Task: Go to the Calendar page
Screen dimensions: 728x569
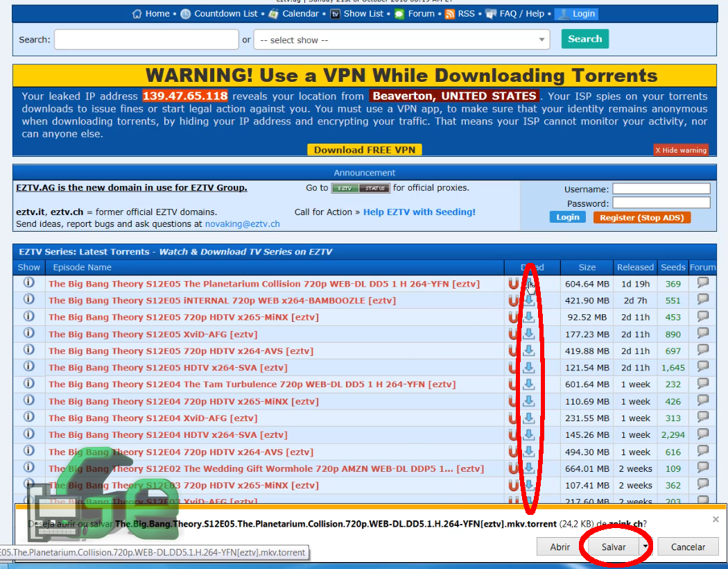Action: (x=300, y=13)
